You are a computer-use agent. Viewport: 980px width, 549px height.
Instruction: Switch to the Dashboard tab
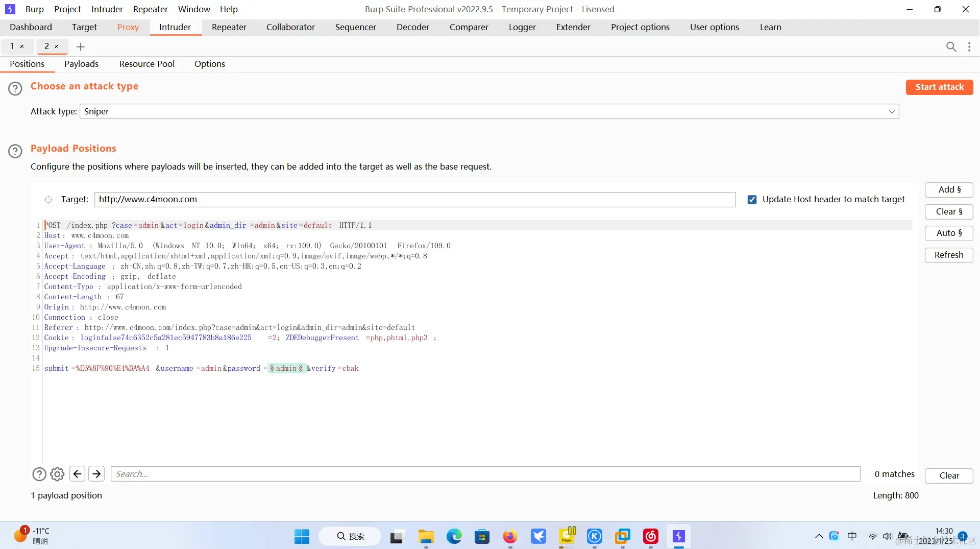[x=31, y=27]
